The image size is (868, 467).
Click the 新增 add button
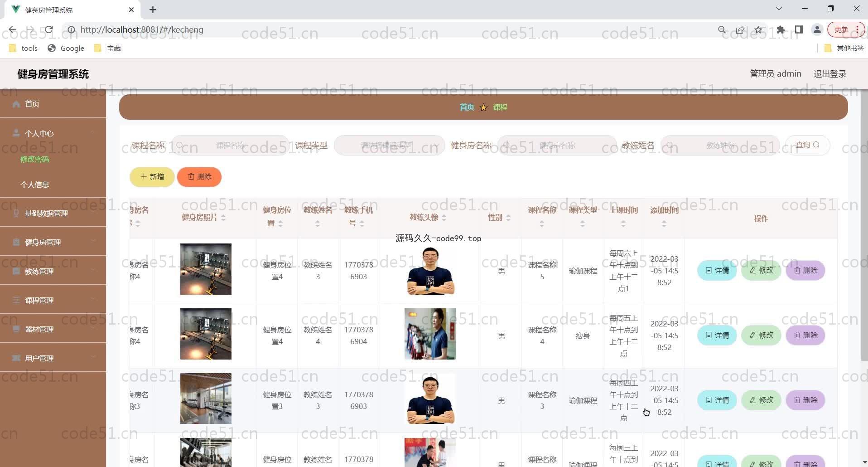152,176
